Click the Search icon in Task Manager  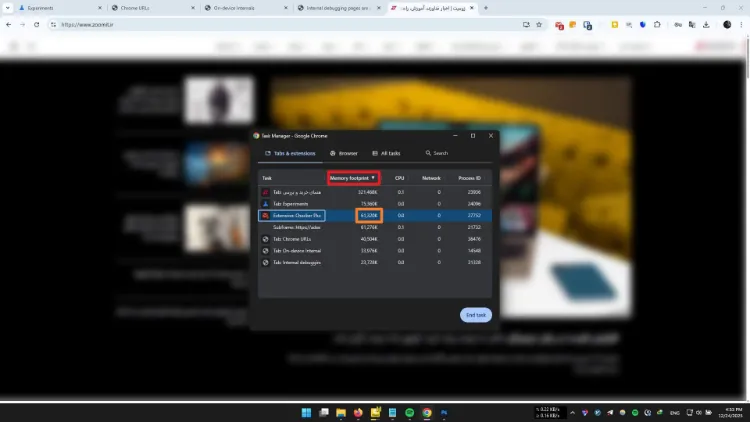coord(428,153)
